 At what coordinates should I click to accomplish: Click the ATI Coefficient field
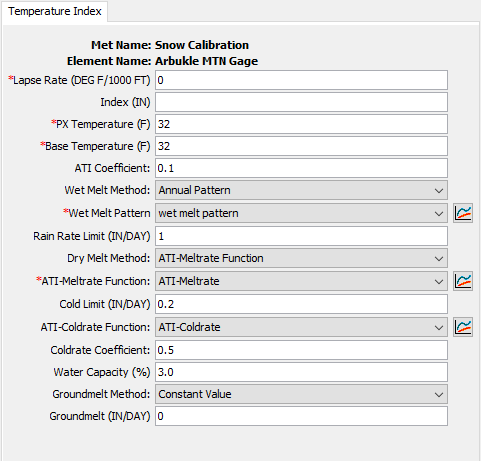tap(301, 168)
